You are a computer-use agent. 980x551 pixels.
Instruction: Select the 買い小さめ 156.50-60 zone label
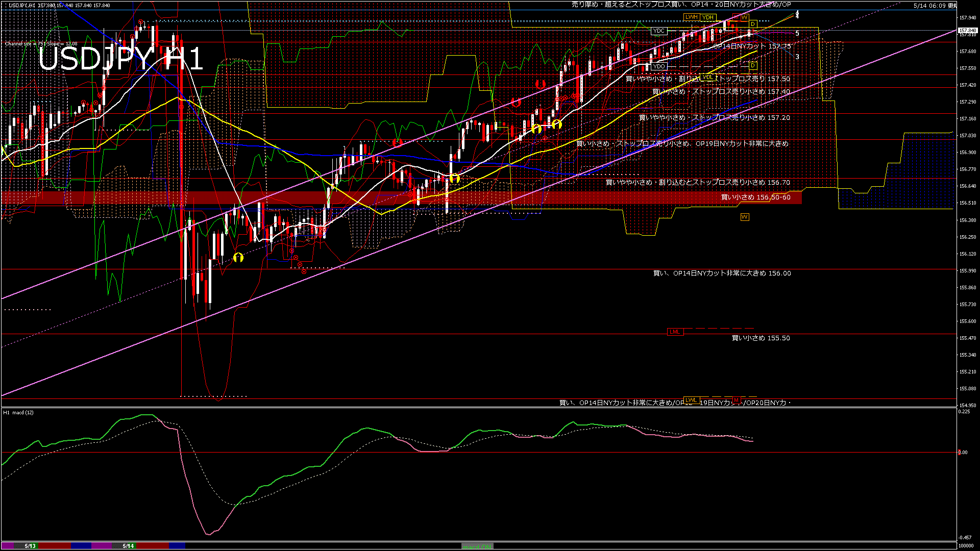756,197
